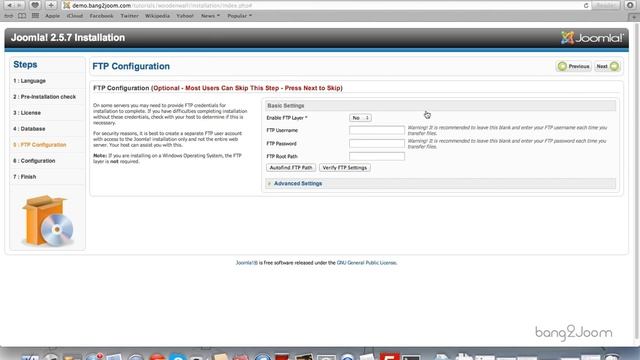The width and height of the screenshot is (640, 360).
Task: Open the Wikipedia bookmark
Action: click(x=157, y=16)
